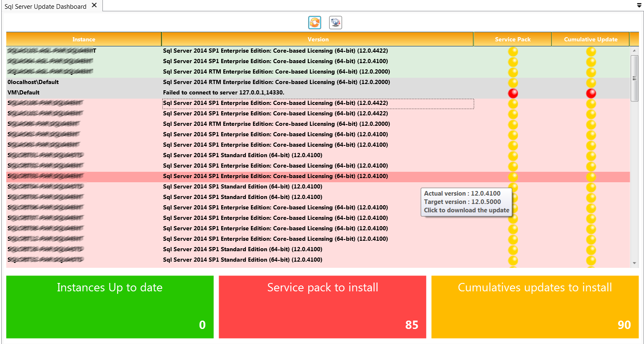Click red Service Pack icon for VM\Default
This screenshot has width=644, height=344.
[x=513, y=93]
